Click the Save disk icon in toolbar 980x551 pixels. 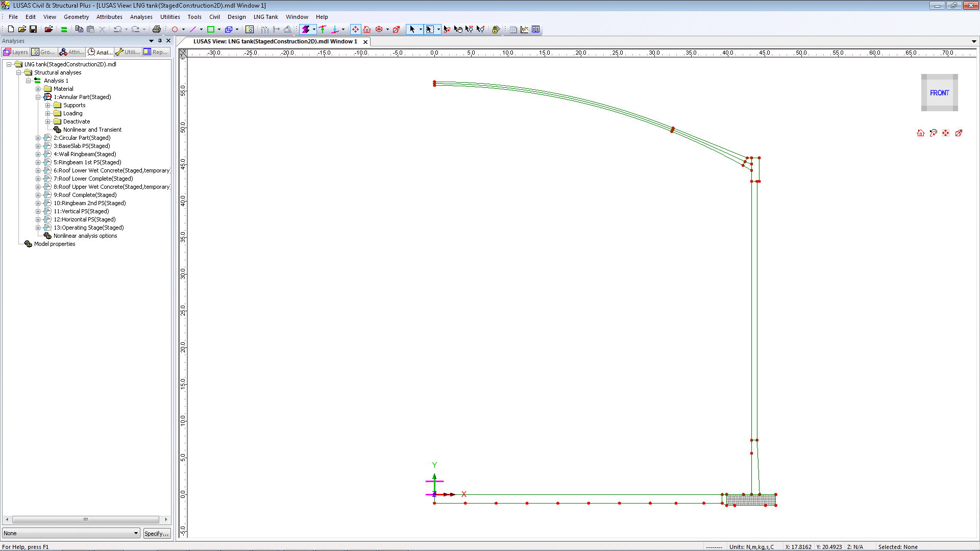[33, 29]
